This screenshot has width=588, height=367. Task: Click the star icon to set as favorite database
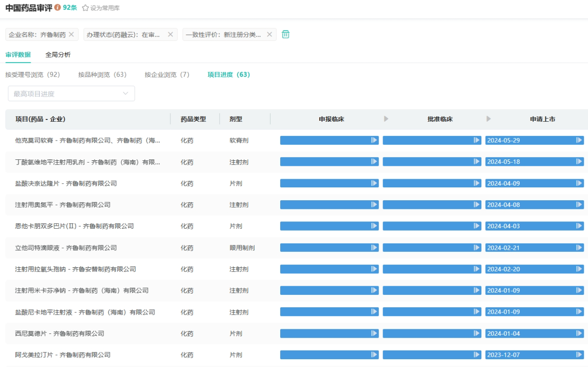[85, 8]
